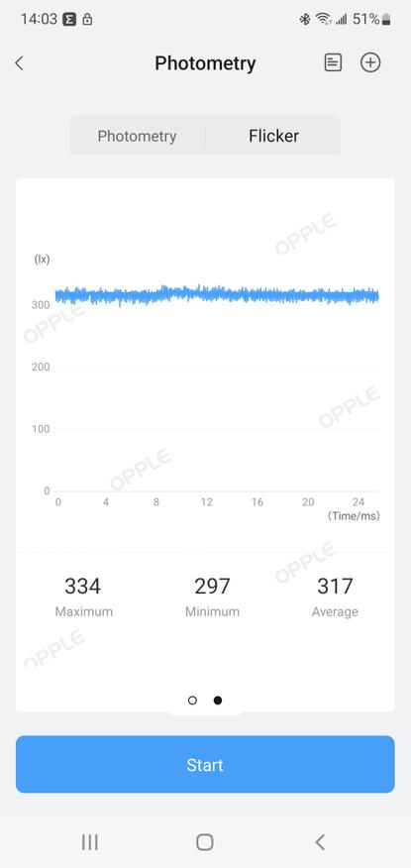Tap the Bluetooth status bar icon

[x=304, y=20]
